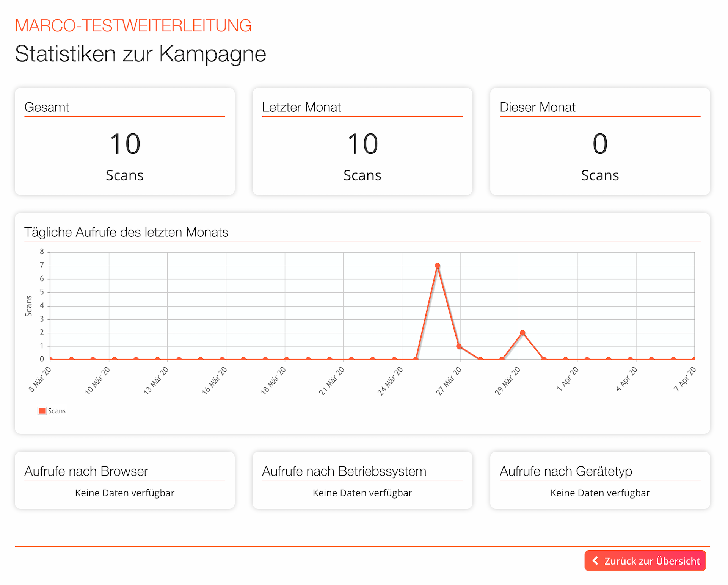728x585 pixels.
Task: Click the Aufrufe nach Gerätetyp panel
Action: (600, 480)
